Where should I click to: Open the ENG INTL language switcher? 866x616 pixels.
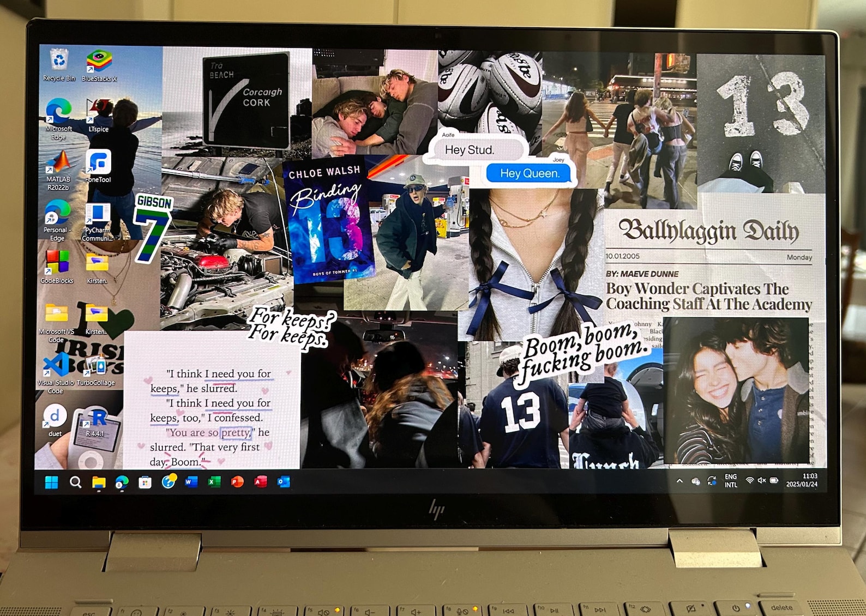731,480
